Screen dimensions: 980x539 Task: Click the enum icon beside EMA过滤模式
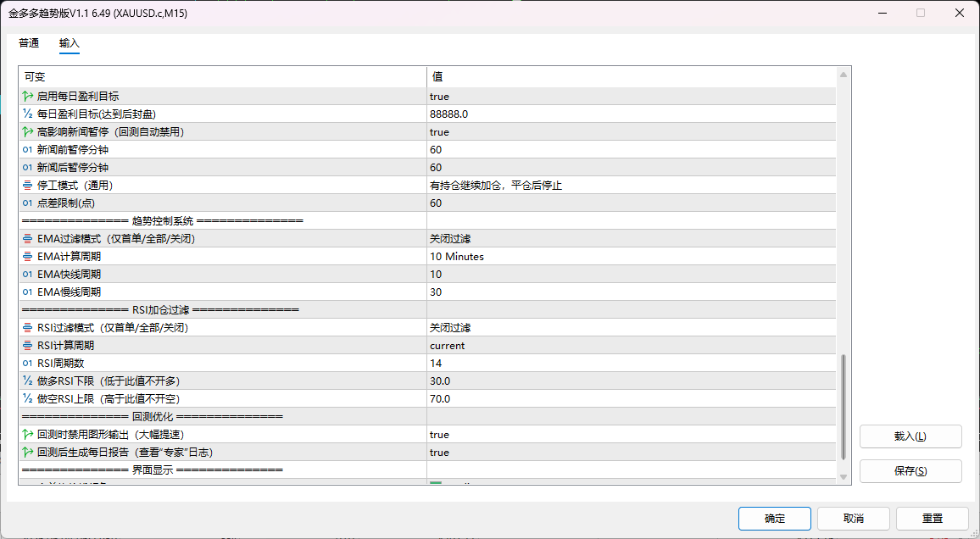coord(27,239)
